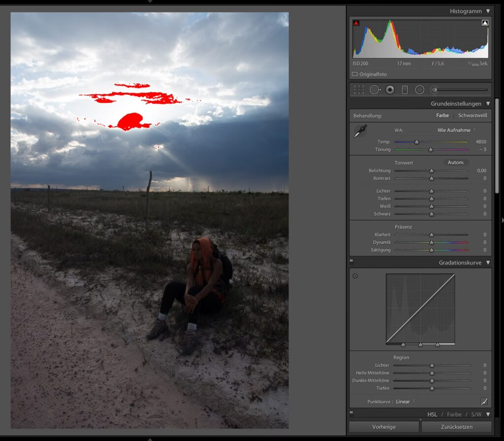Pick the white balance eyedropper

(360, 131)
